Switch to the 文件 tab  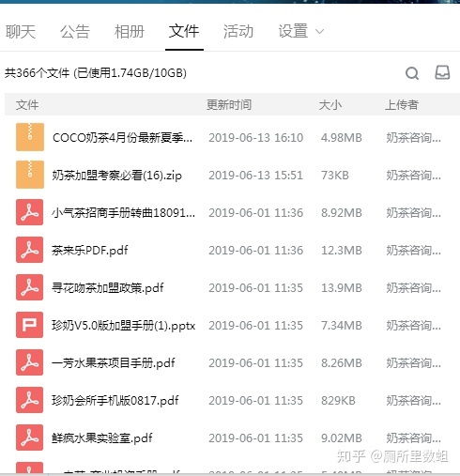click(x=184, y=31)
